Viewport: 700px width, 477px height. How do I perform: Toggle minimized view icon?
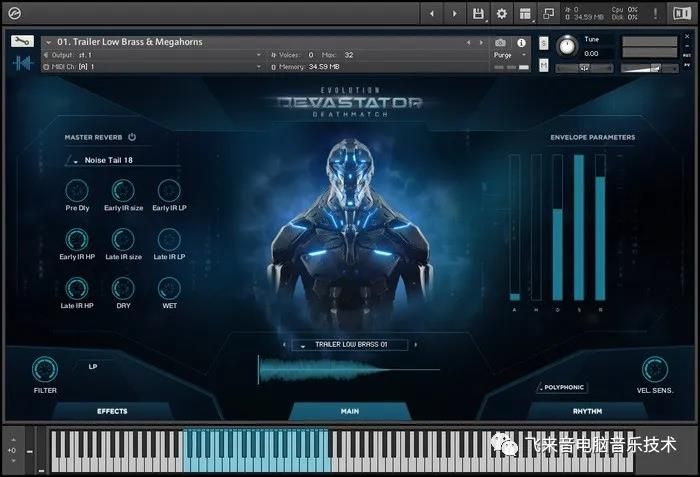[x=549, y=14]
